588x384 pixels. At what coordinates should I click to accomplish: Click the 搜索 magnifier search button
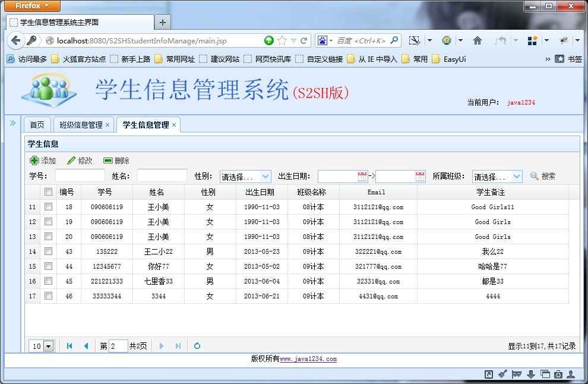[x=535, y=176]
